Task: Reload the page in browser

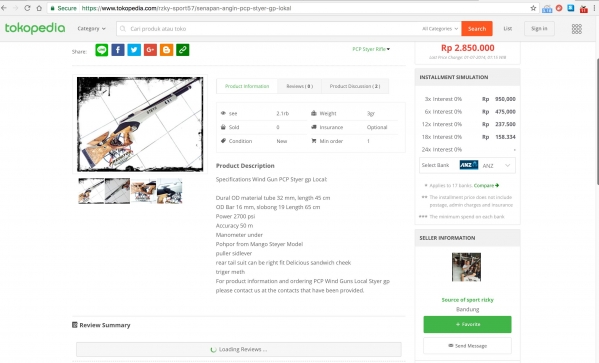Action: 27,8
